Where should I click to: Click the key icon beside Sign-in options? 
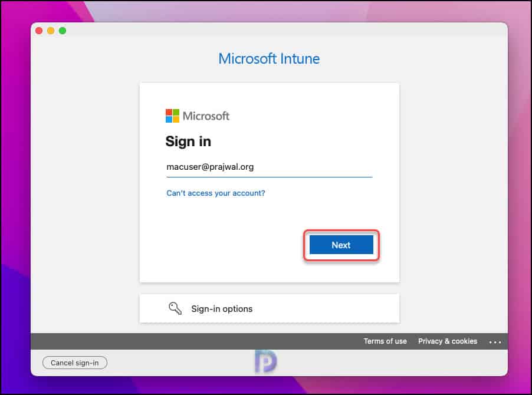point(175,308)
